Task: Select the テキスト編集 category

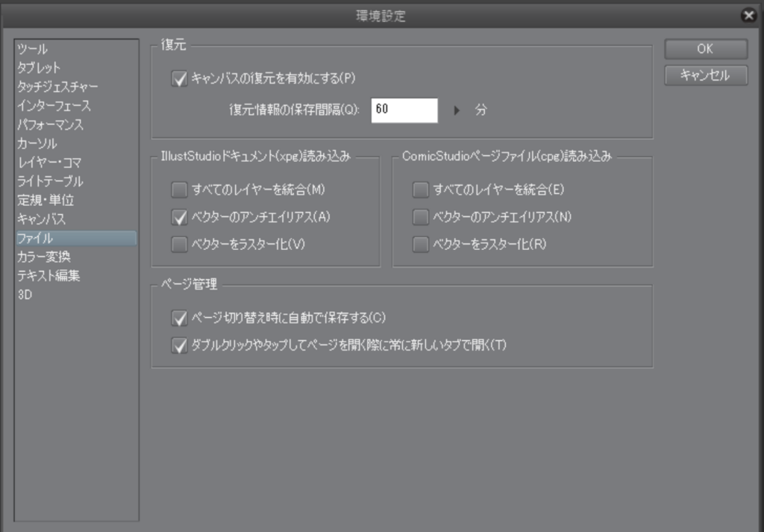Action: click(x=76, y=276)
